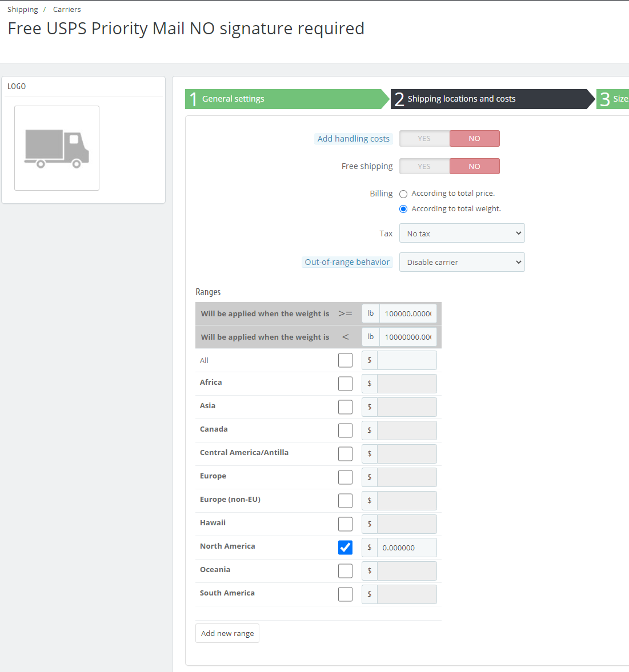Set Free shipping to YES

click(x=424, y=166)
